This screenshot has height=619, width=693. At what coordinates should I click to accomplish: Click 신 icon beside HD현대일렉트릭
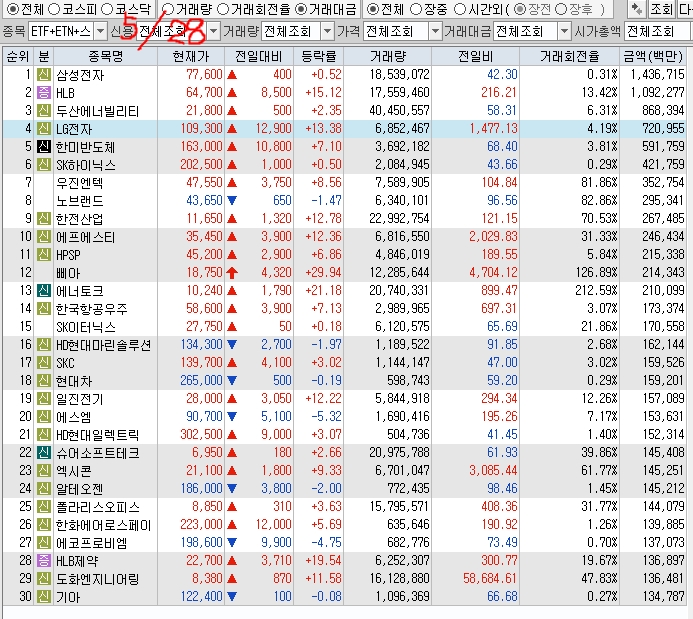44,435
